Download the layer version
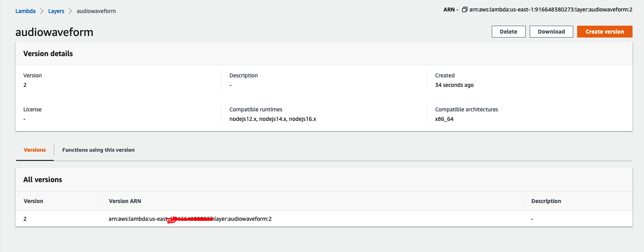Viewport: 644px width, 252px height. (x=551, y=32)
